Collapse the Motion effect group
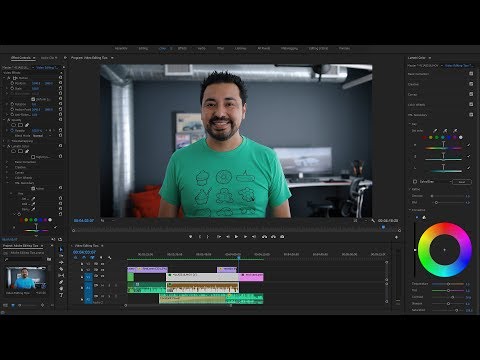The width and height of the screenshot is (480, 360). pos(5,78)
